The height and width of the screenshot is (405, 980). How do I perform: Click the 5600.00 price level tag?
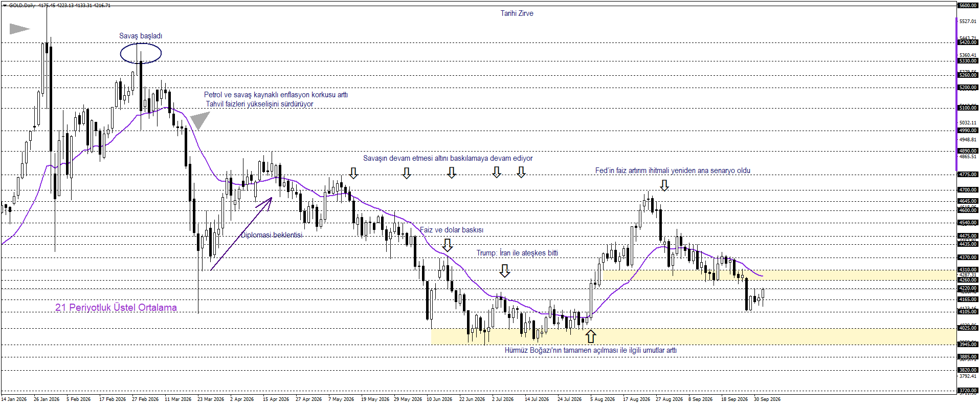click(x=968, y=6)
